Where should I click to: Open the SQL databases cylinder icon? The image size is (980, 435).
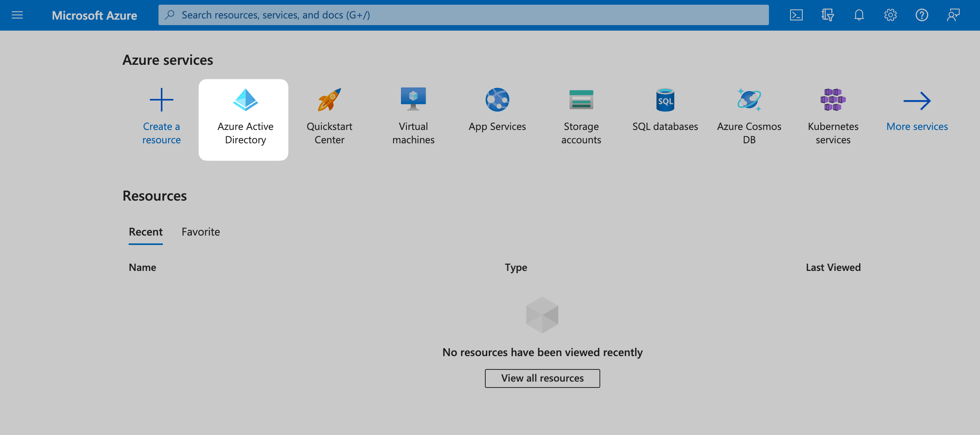pos(665,100)
